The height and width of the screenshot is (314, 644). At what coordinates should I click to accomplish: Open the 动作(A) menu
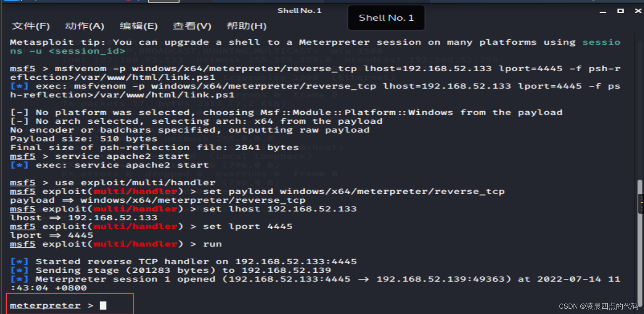85,26
